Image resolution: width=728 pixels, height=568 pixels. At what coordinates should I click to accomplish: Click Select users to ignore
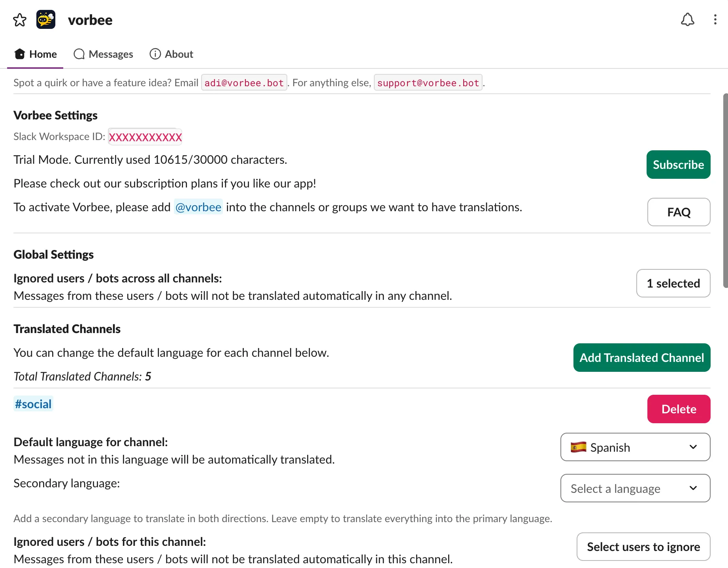[x=643, y=547]
